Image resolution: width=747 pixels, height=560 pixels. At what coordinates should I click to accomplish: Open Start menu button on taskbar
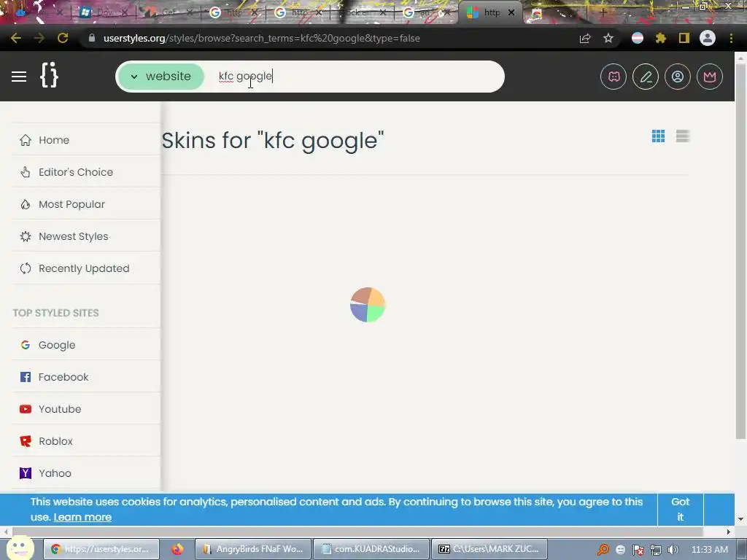[19, 548]
